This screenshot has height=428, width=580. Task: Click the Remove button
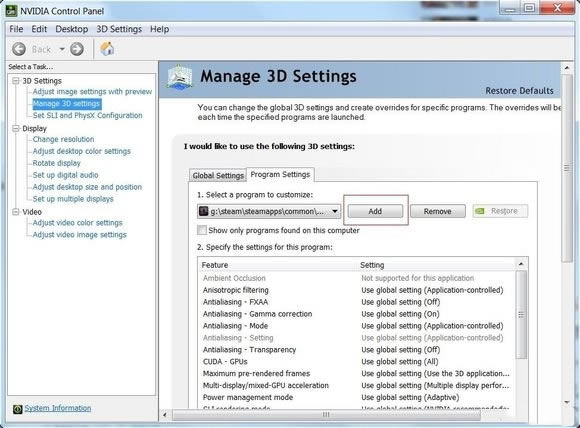coord(438,211)
